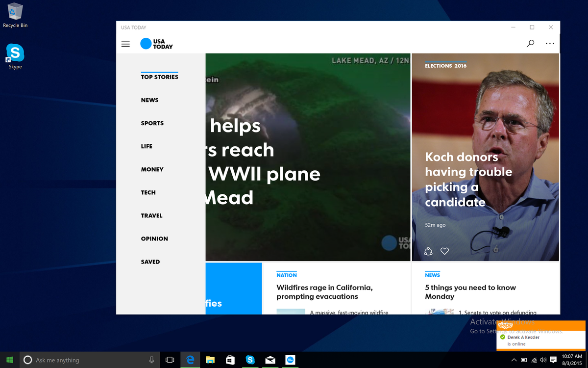Open Task View from the taskbar
The width and height of the screenshot is (588, 368).
point(170,360)
